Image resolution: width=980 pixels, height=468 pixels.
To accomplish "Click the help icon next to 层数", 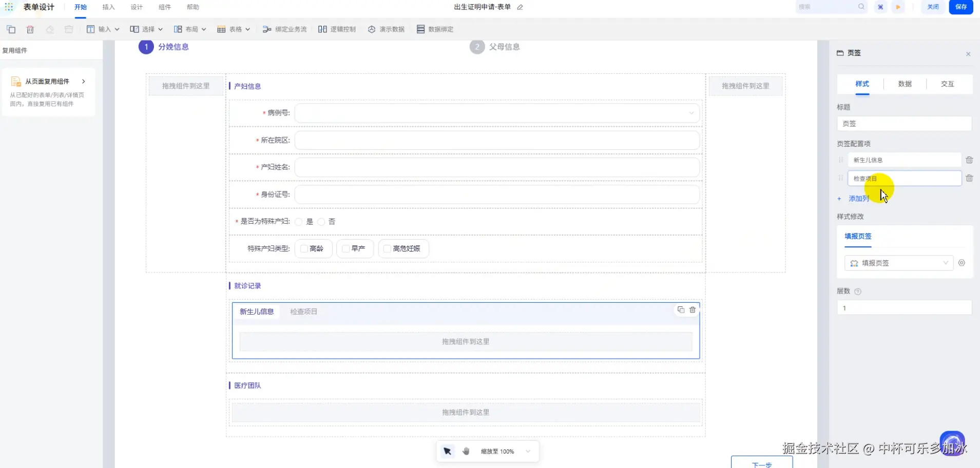I will tap(857, 291).
